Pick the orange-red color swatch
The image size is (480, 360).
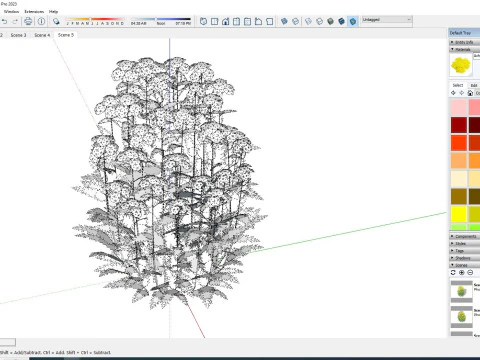459,143
